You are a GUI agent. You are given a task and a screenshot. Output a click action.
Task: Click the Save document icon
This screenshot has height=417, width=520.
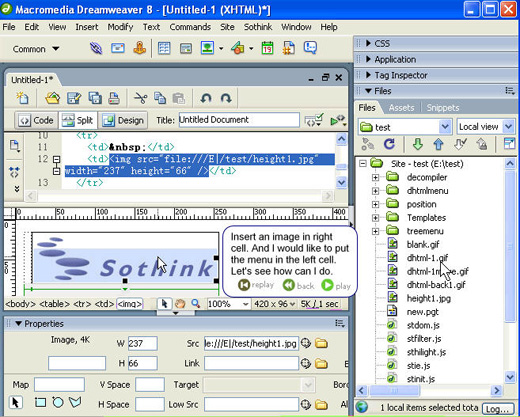click(x=74, y=98)
